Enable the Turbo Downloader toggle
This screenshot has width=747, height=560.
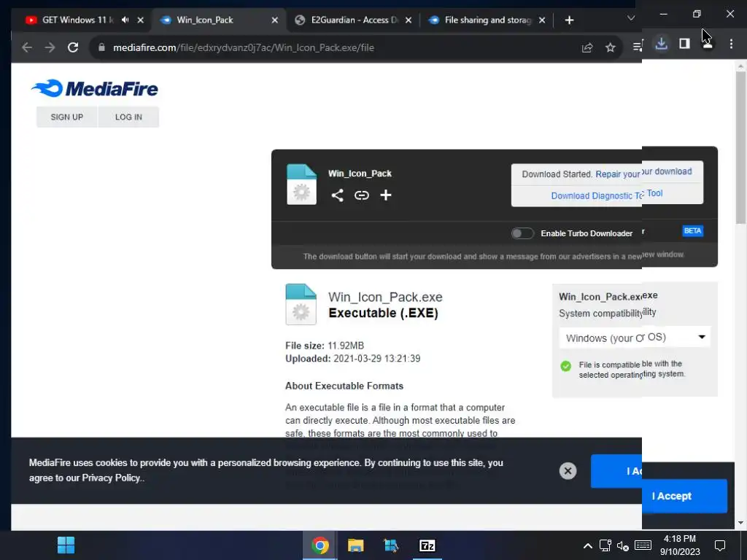[x=522, y=233]
